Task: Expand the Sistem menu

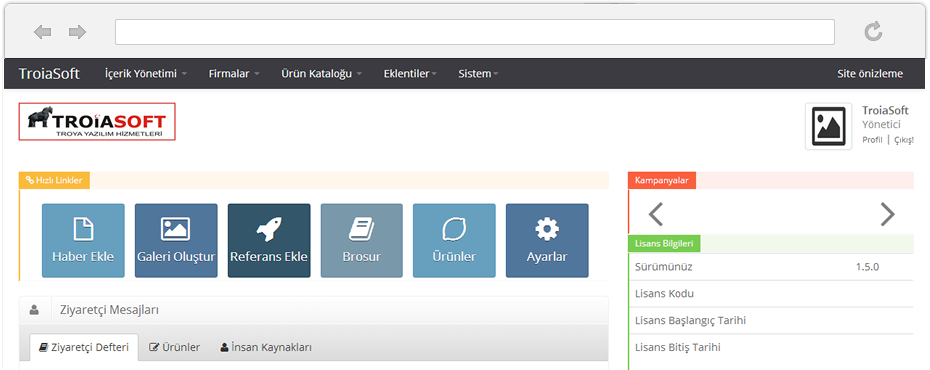Action: click(478, 74)
